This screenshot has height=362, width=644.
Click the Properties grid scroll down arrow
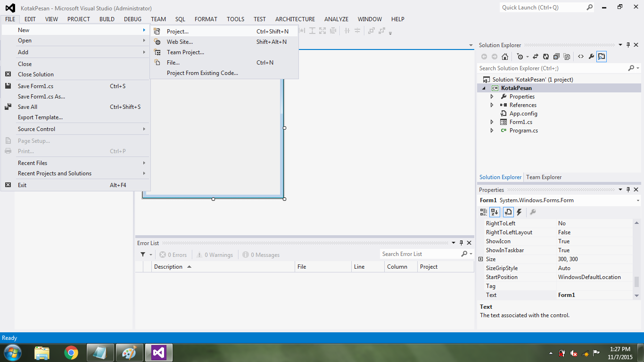point(637,296)
